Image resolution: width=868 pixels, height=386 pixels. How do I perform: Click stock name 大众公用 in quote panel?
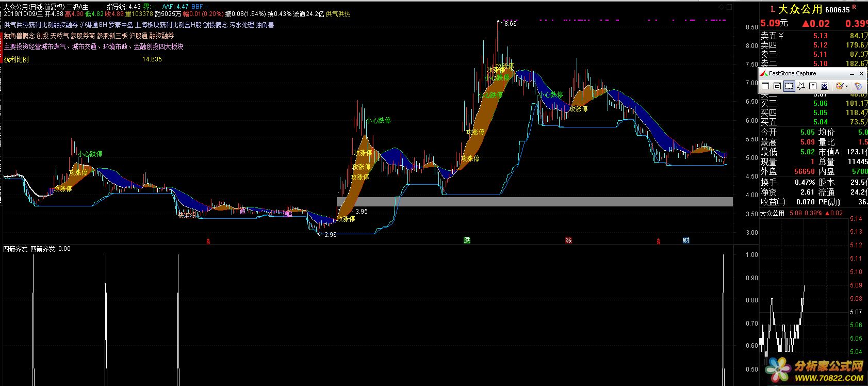(800, 9)
